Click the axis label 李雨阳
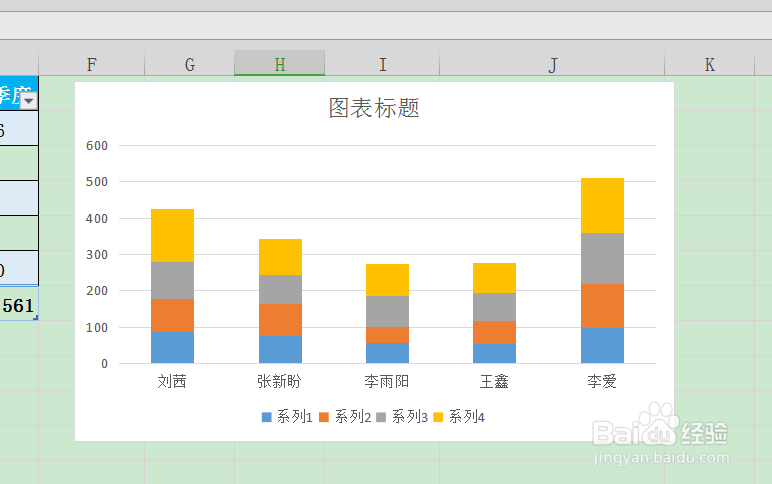 click(386, 381)
